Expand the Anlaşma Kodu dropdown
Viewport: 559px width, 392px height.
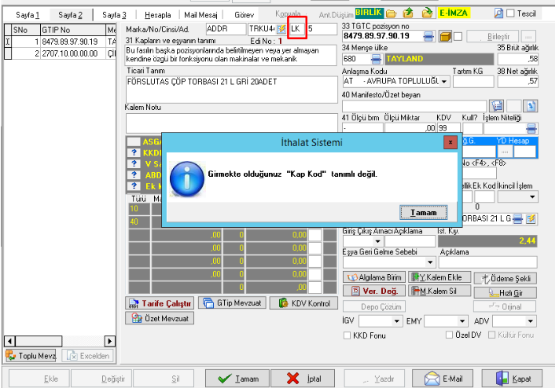pyautogui.click(x=443, y=81)
